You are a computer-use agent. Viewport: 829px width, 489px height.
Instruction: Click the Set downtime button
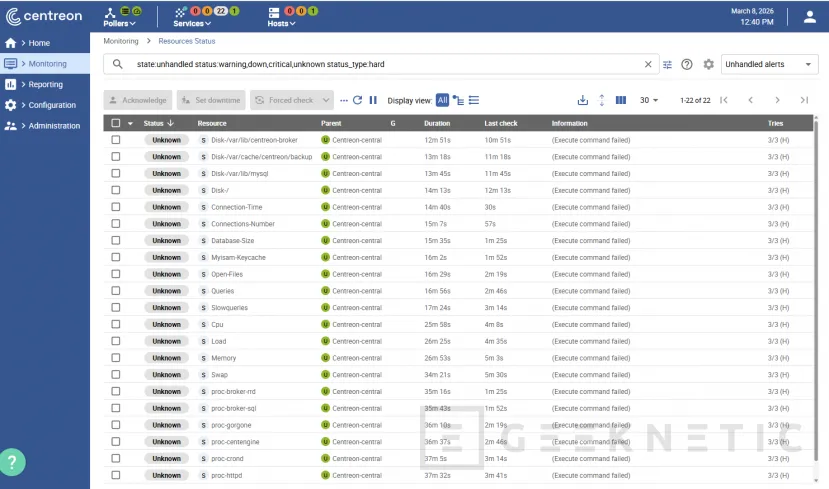[211, 100]
